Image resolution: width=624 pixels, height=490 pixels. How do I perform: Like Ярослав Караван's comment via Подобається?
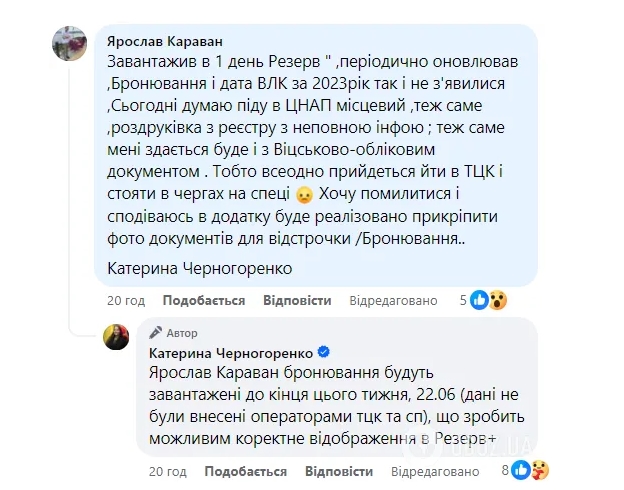[190, 301]
